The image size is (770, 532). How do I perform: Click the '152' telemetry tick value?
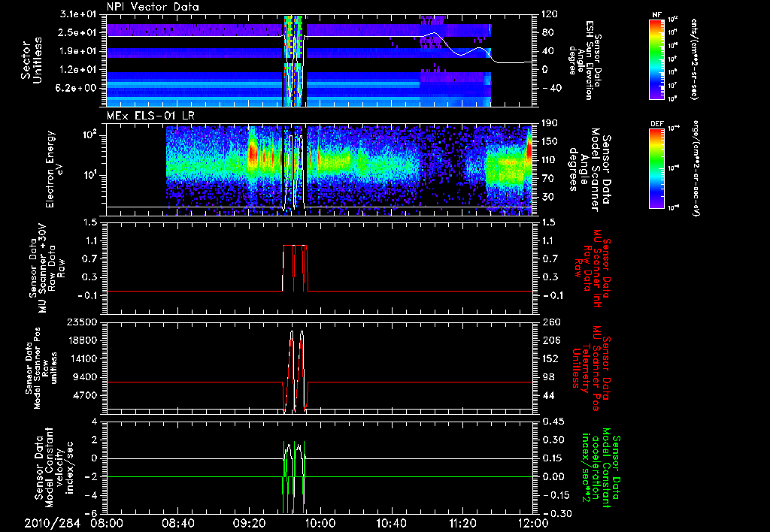[549, 358]
